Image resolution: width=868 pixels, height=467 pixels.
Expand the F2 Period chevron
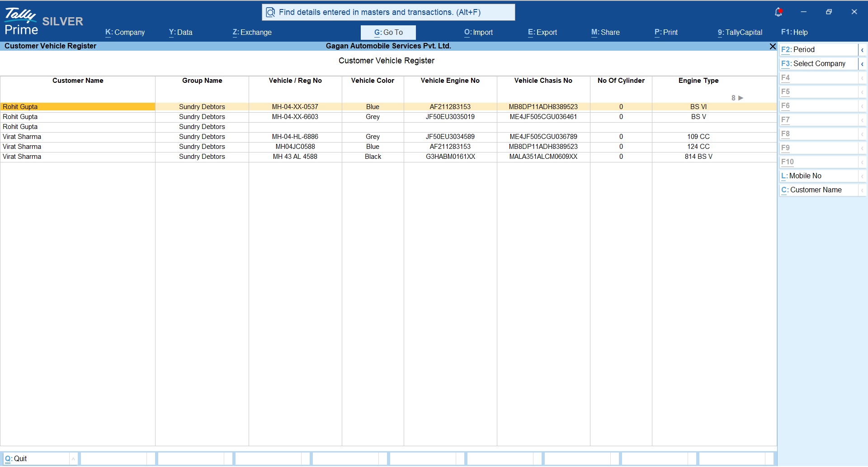862,50
